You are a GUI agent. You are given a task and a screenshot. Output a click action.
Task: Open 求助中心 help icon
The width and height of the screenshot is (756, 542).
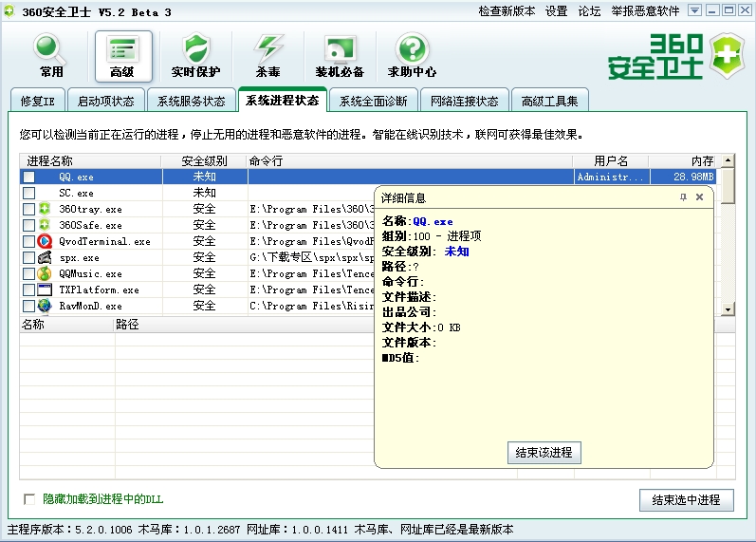[413, 55]
